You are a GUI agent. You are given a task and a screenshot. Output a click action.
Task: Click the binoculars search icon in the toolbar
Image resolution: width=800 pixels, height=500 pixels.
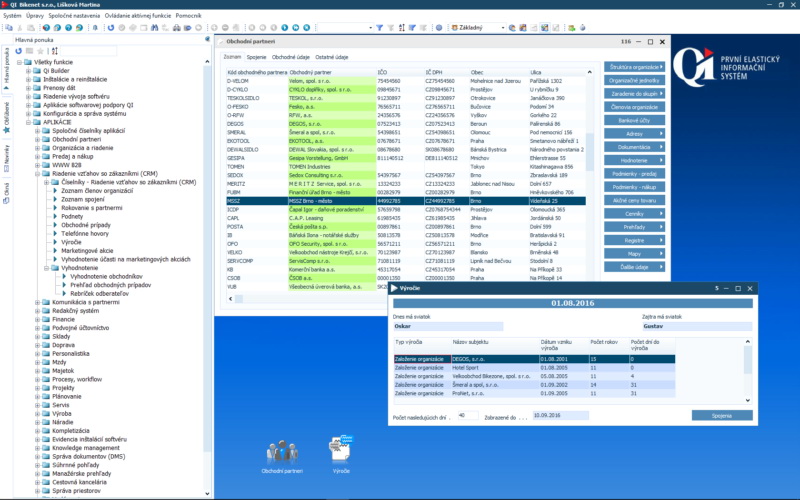point(155,28)
